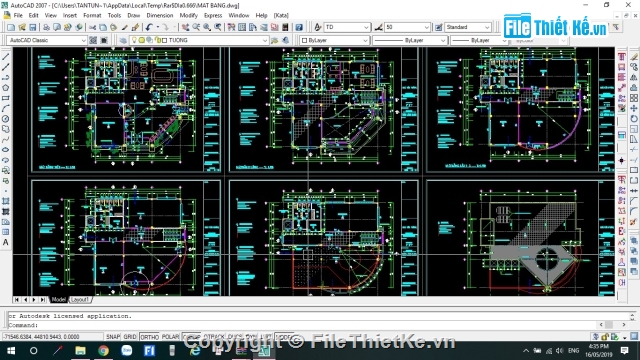Image resolution: width=640 pixels, height=360 pixels.
Task: Toggle ORTHO mode off
Action: pyautogui.click(x=149, y=337)
